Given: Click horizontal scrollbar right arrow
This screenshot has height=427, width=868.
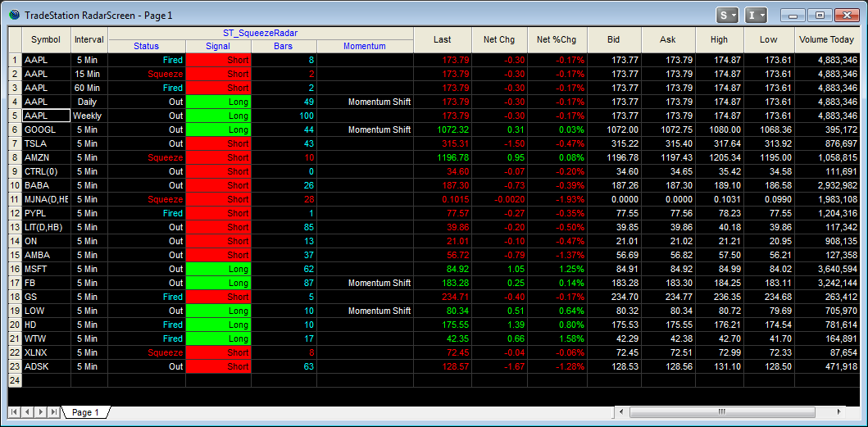Looking at the screenshot, I should pyautogui.click(x=838, y=412).
